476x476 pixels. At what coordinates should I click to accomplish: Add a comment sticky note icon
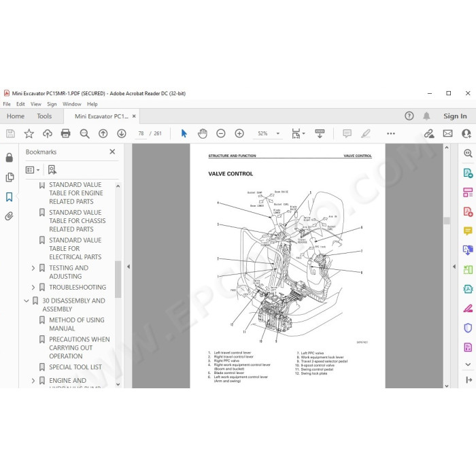[347, 133]
